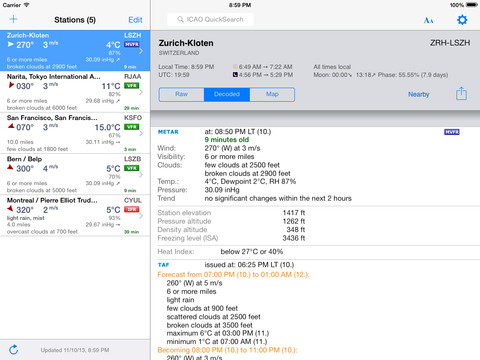Select the Decoded view segment
The height and width of the screenshot is (360, 480).
[227, 94]
